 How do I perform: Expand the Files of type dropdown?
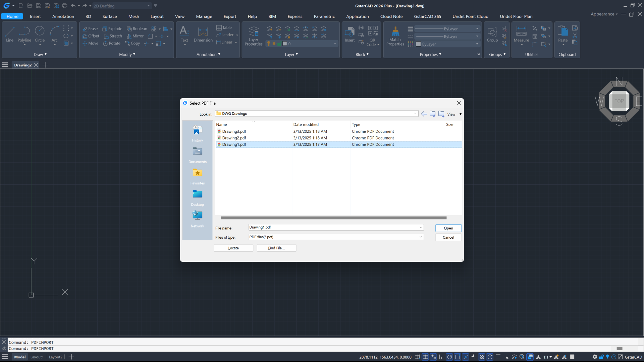(421, 237)
